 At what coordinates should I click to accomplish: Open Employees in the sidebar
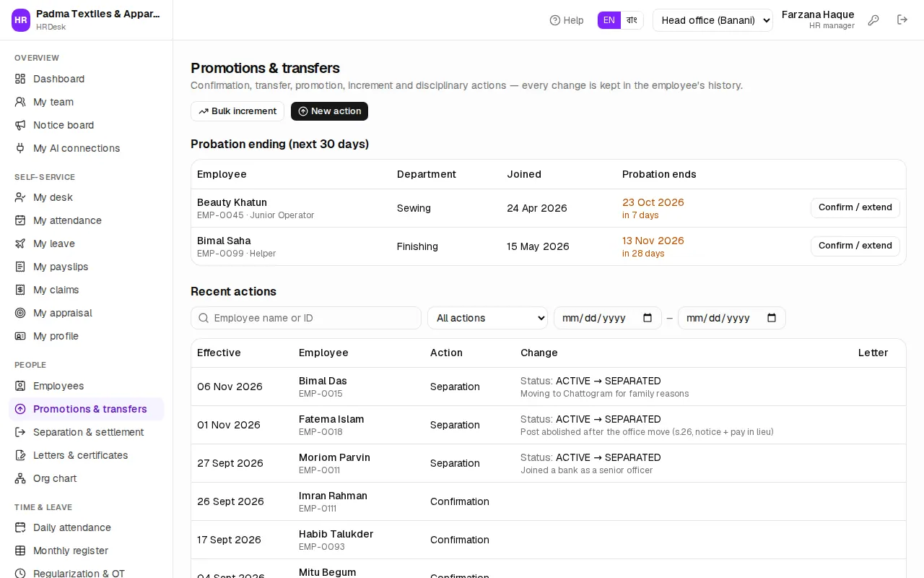87,386
